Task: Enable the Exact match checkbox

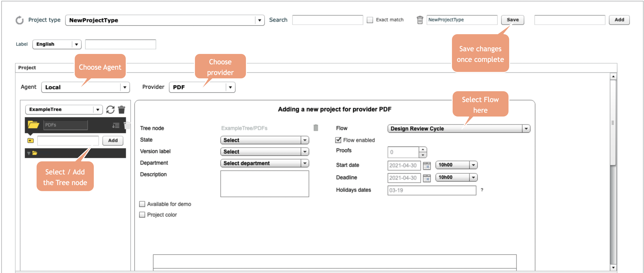Action: coord(370,20)
